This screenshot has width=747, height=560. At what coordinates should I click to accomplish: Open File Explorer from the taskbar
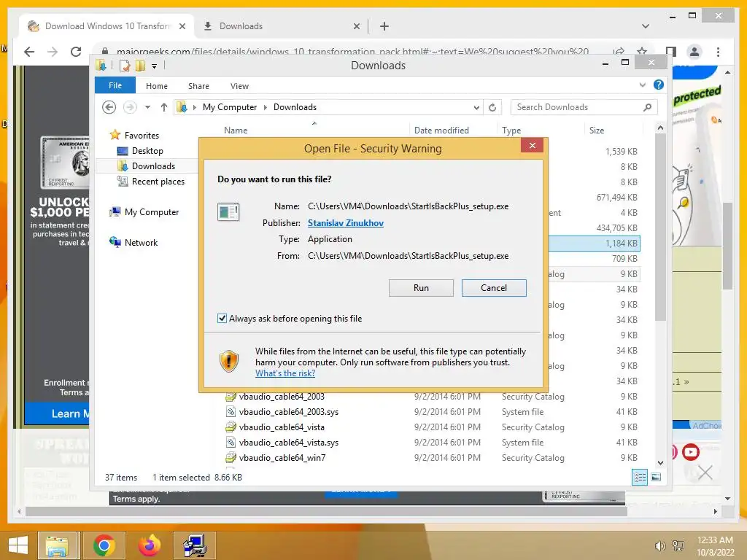coord(57,545)
